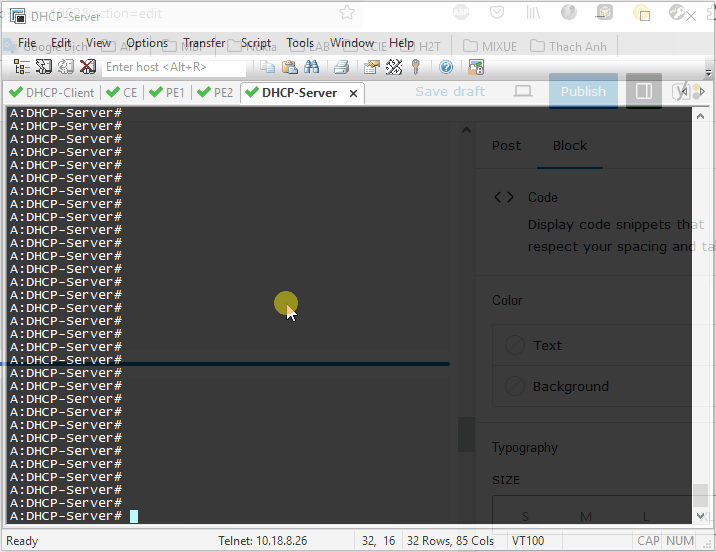Click the Reconnect session icon

(x=65, y=67)
